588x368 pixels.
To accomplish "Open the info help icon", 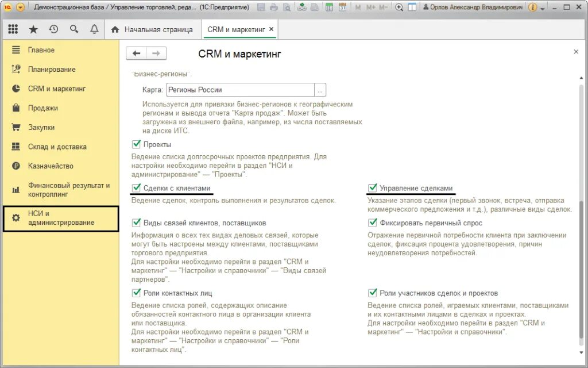I will tap(532, 7).
